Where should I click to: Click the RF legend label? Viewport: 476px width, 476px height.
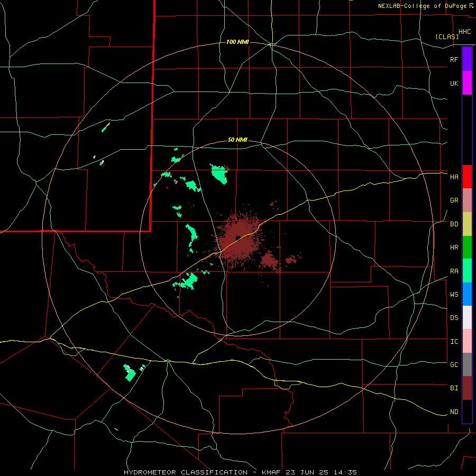[454, 59]
